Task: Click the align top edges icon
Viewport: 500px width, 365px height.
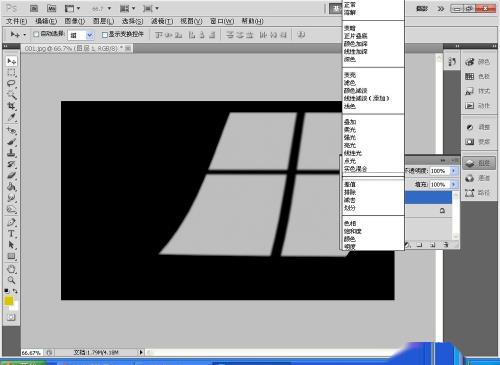Action: (159, 35)
